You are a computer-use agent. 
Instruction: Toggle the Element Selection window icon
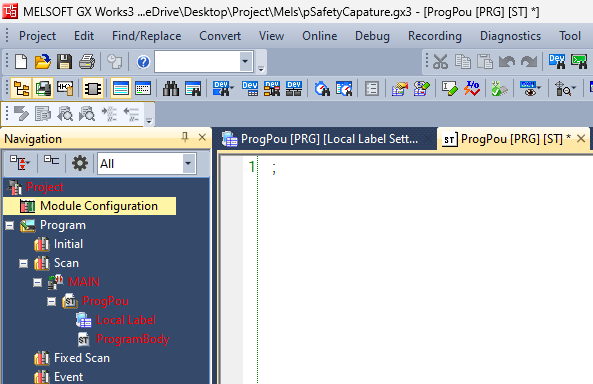tap(65, 89)
